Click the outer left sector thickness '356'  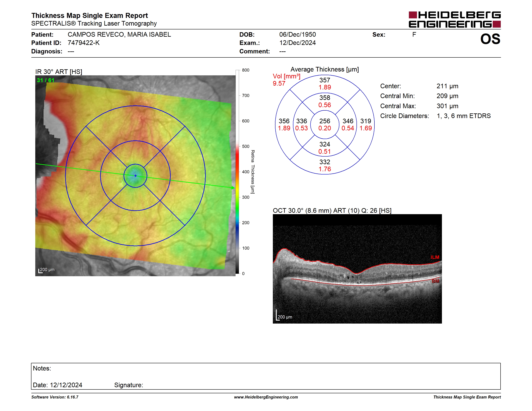[284, 121]
